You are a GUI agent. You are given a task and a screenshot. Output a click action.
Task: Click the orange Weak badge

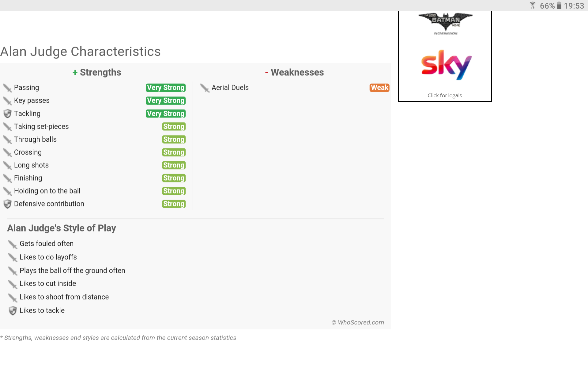coord(379,88)
